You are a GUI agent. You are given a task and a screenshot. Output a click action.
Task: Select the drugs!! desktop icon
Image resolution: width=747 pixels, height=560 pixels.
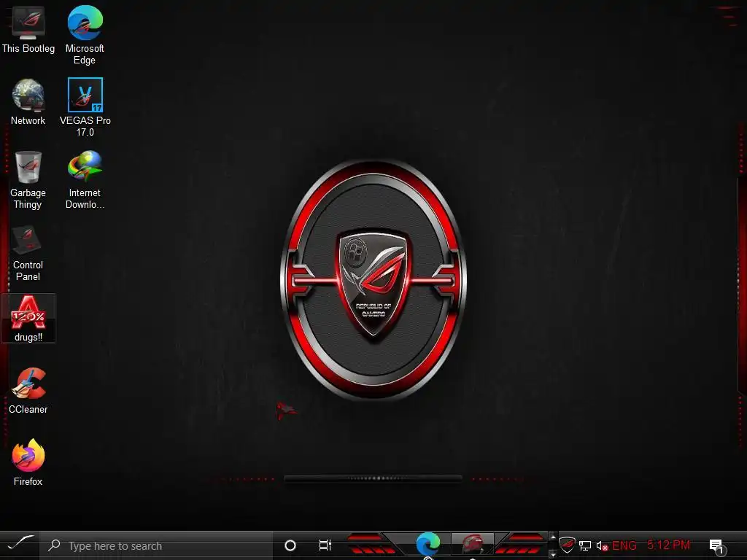click(28, 318)
